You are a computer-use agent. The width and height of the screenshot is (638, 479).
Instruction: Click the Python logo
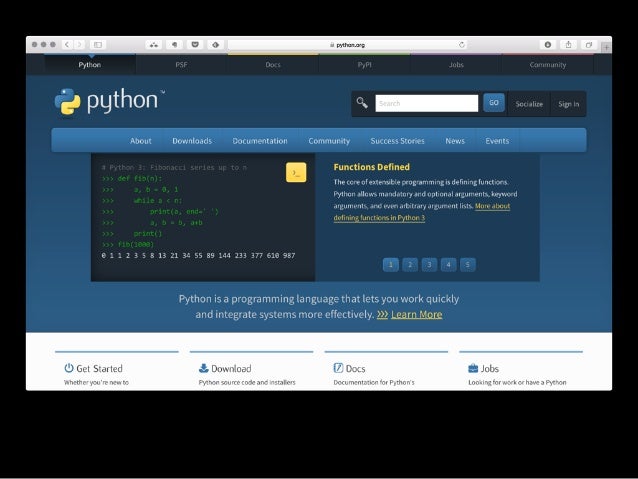109,101
